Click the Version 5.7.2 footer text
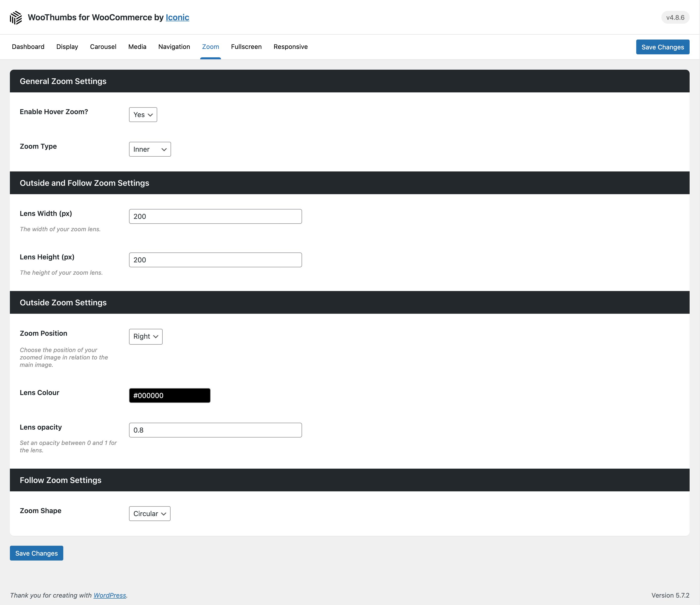Image resolution: width=700 pixels, height=605 pixels. pyautogui.click(x=670, y=595)
